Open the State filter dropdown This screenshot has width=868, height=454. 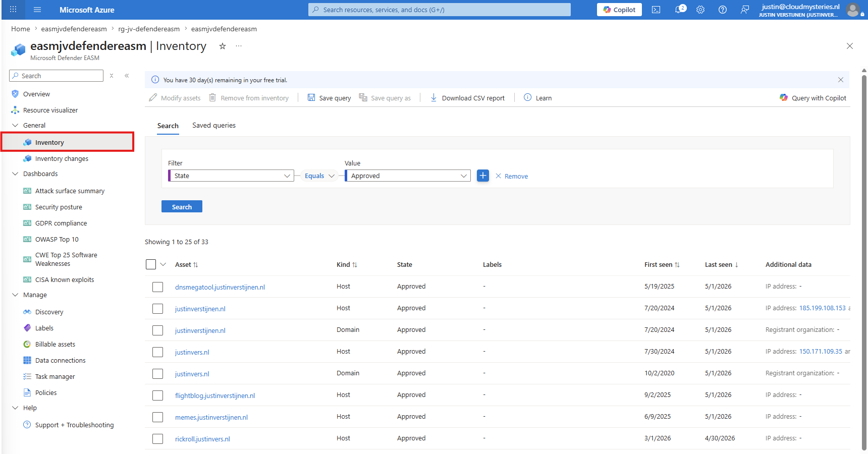point(231,176)
